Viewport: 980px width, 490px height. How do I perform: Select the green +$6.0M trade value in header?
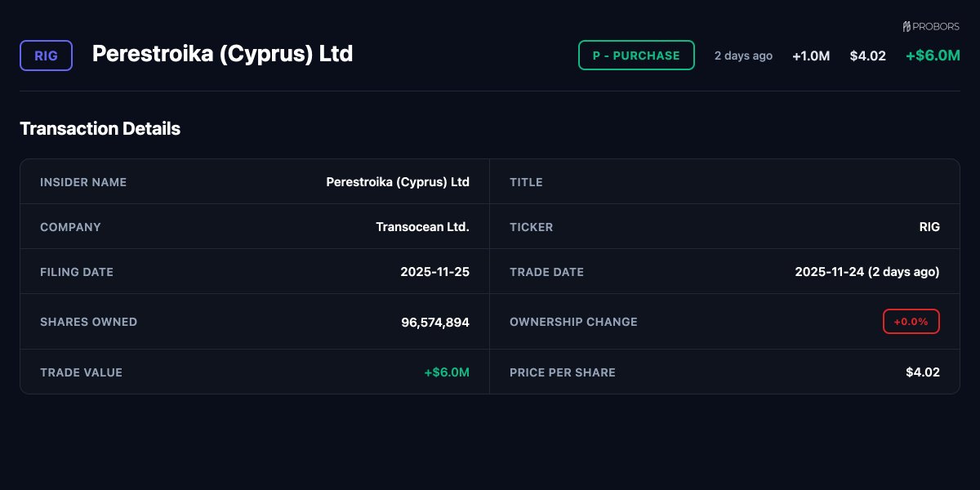[933, 56]
